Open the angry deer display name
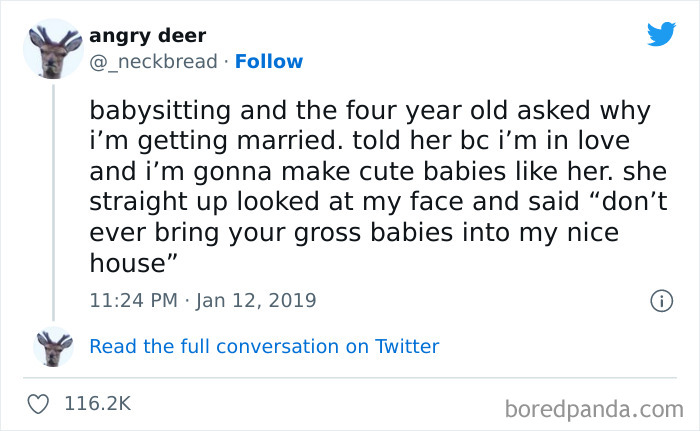The height and width of the screenshot is (431, 700). tap(148, 36)
